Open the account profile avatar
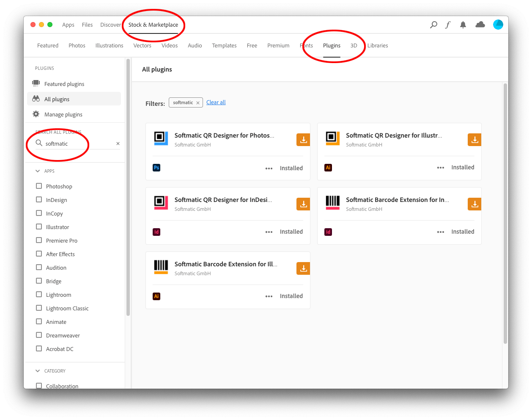532x420 pixels. click(498, 25)
